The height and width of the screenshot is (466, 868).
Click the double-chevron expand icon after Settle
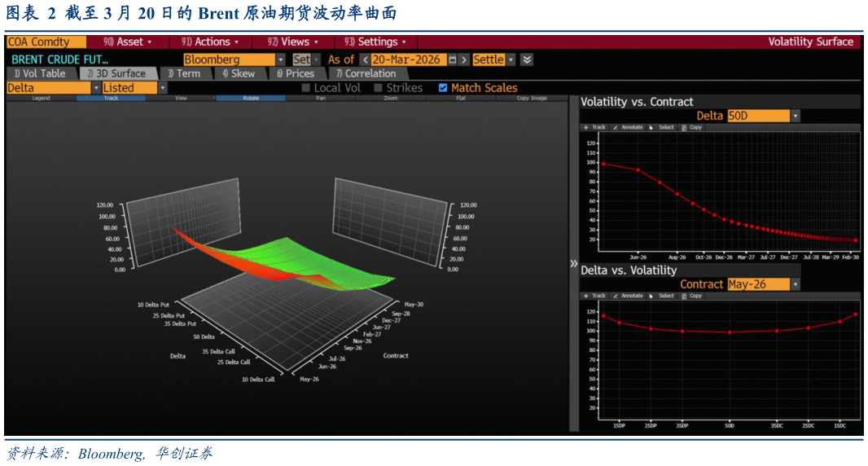[527, 59]
